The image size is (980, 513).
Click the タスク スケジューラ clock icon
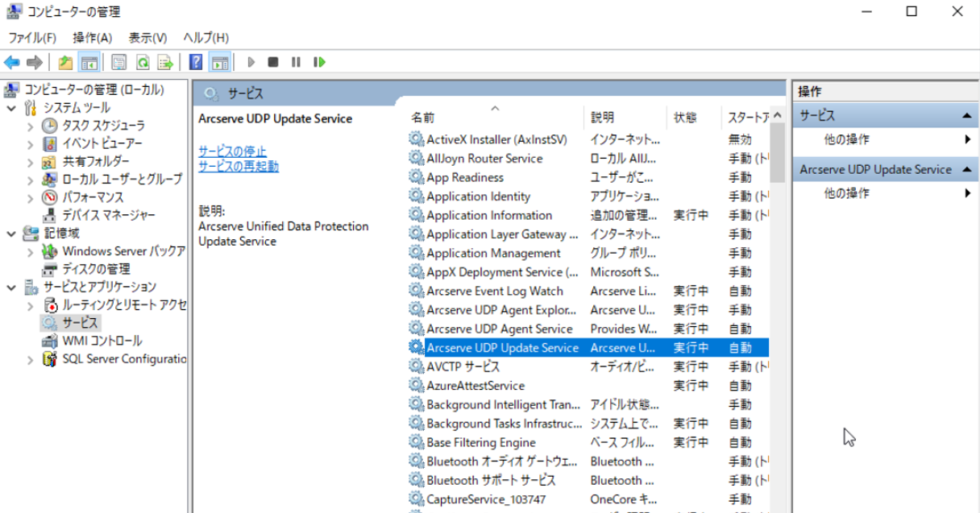click(x=50, y=126)
